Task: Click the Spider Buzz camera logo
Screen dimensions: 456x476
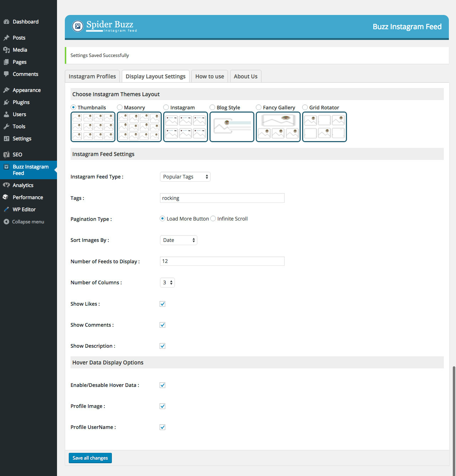Action: pos(78,26)
